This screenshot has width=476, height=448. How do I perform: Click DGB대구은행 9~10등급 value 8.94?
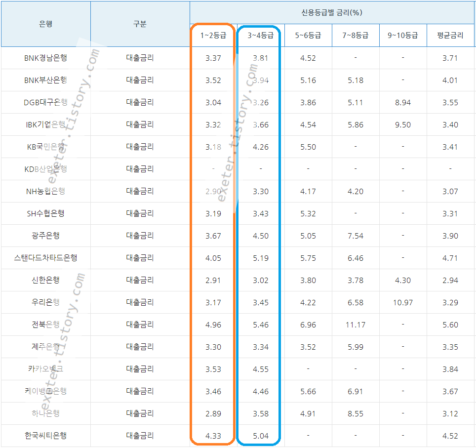pyautogui.click(x=402, y=103)
